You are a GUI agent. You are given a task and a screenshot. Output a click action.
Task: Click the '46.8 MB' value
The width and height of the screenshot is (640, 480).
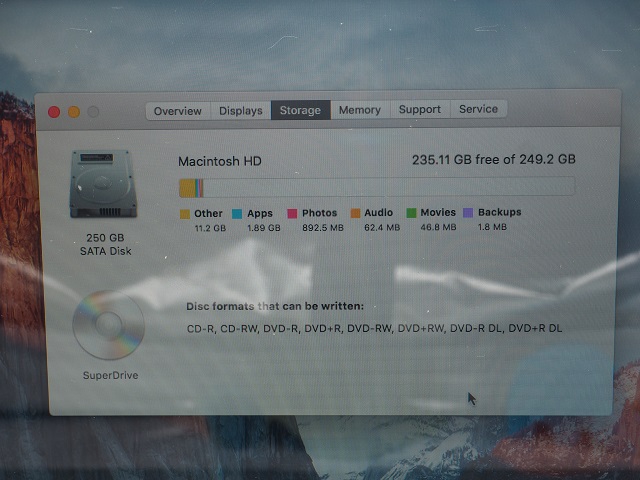tap(438, 227)
